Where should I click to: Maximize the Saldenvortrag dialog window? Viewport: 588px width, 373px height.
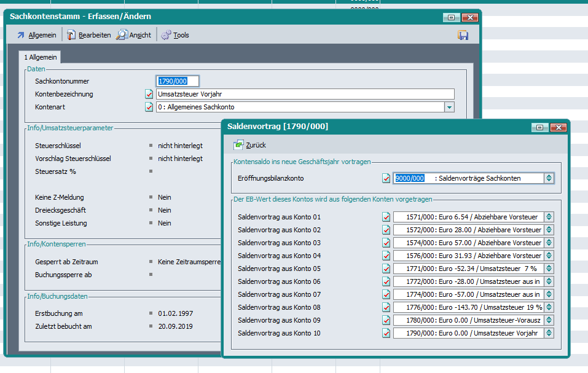539,127
